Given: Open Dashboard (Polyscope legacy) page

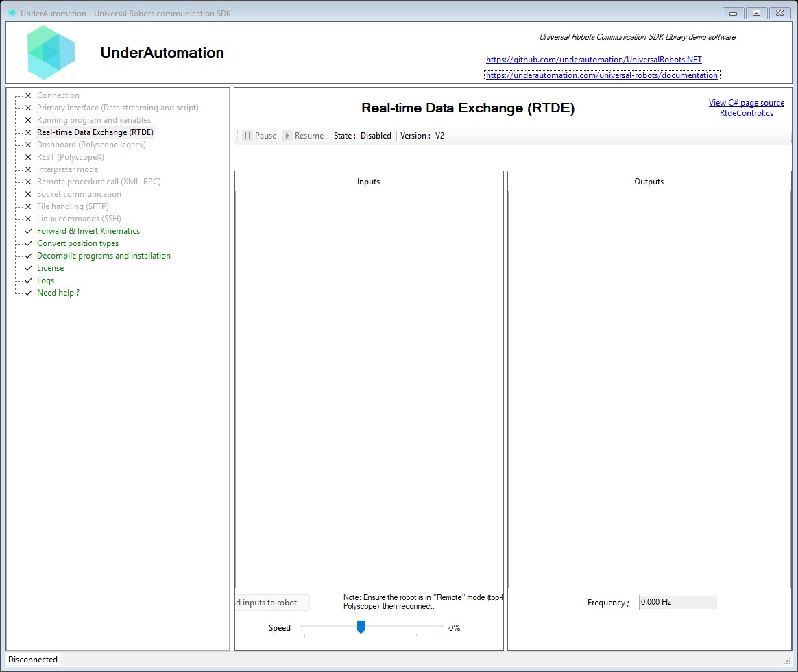Looking at the screenshot, I should click(91, 145).
